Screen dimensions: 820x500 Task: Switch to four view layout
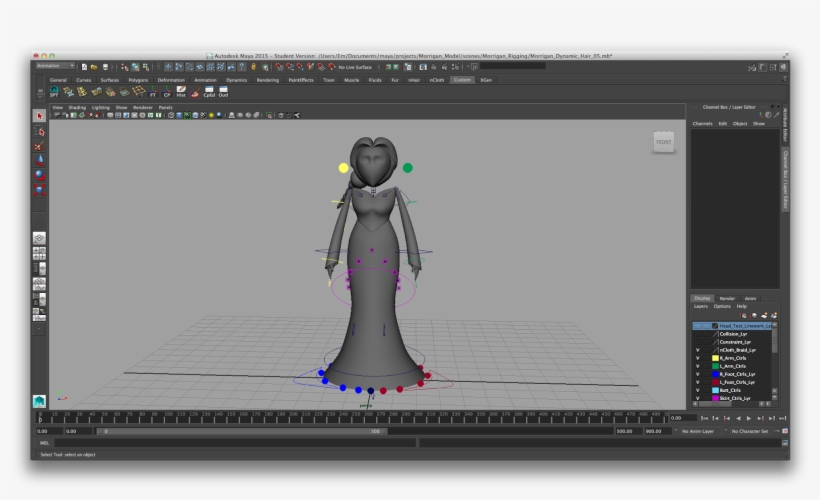pyautogui.click(x=39, y=254)
